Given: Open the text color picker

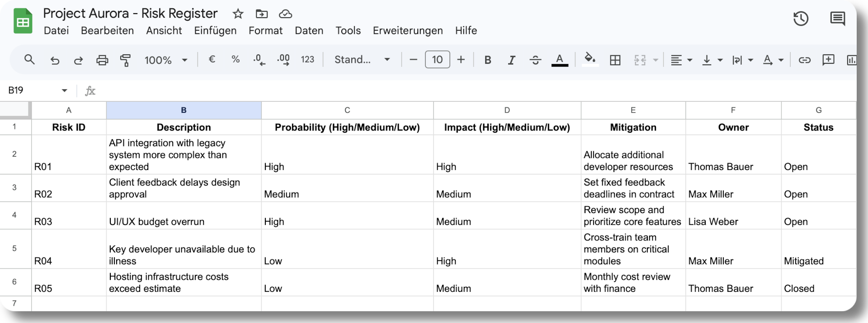Looking at the screenshot, I should (560, 60).
